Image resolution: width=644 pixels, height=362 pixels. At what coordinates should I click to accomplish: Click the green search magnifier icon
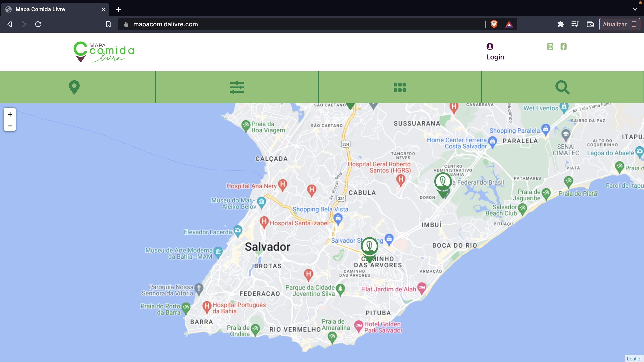coord(562,87)
